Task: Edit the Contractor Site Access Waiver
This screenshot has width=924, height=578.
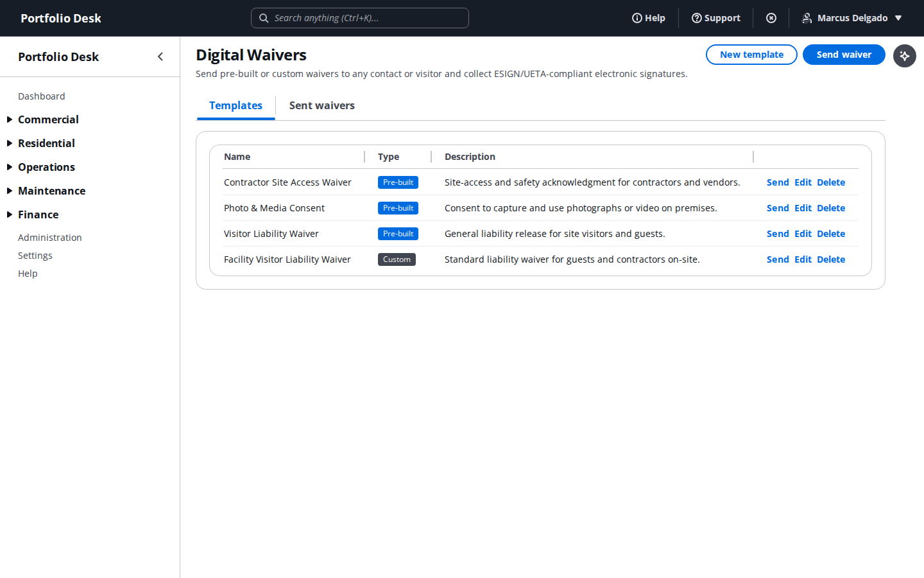Action: tap(803, 182)
